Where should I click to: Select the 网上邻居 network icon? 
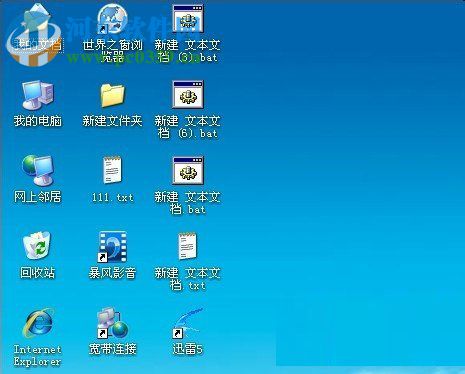point(37,171)
